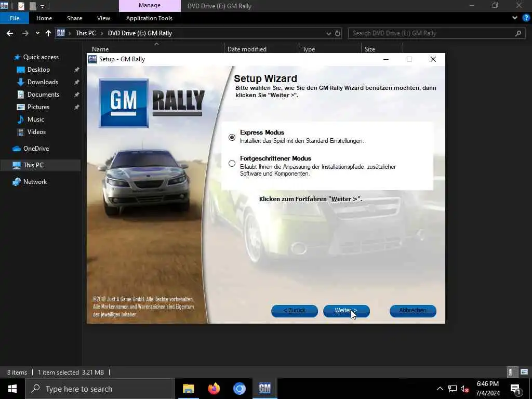
Task: Open Explorer help question mark icon
Action: coord(526,18)
